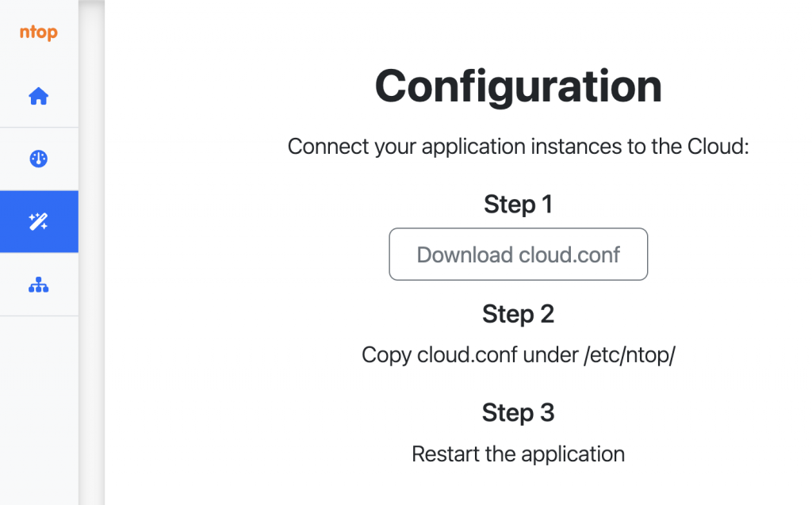Click empty sidebar area below sitemap icon
812x505 pixels.
click(39, 409)
